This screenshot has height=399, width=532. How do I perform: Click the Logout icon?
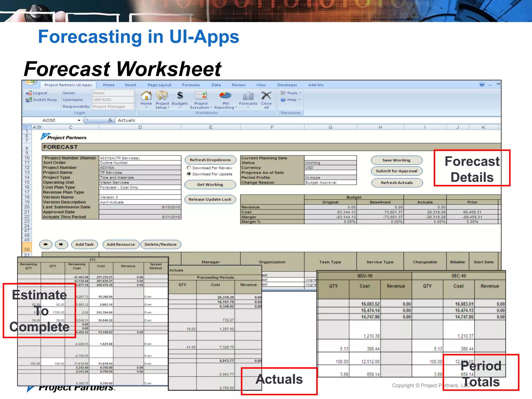(29, 93)
